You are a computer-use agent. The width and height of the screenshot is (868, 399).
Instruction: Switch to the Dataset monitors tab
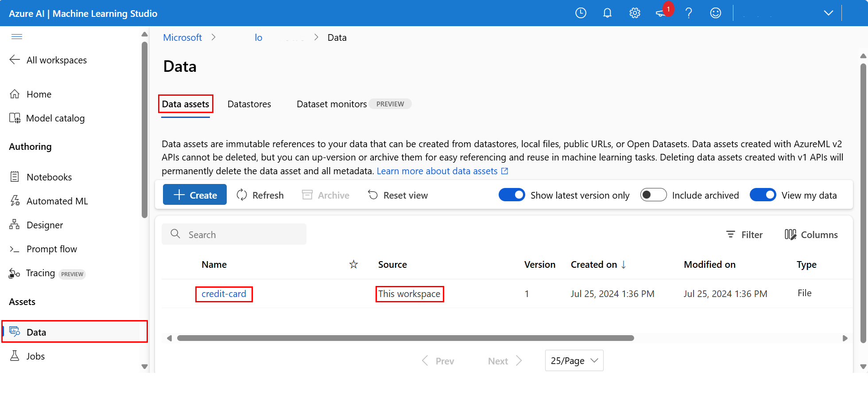tap(332, 104)
